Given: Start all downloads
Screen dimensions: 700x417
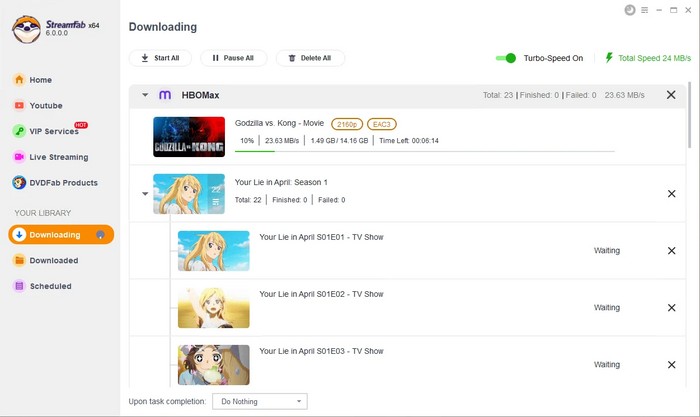Looking at the screenshot, I should point(160,58).
